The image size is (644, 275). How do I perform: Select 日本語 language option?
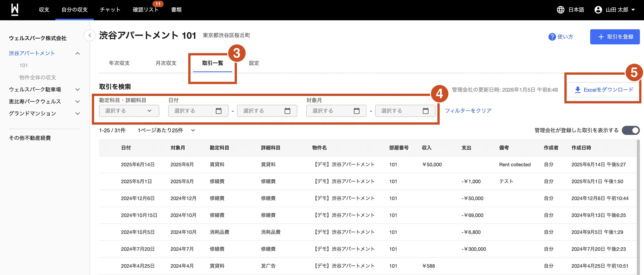(x=576, y=10)
